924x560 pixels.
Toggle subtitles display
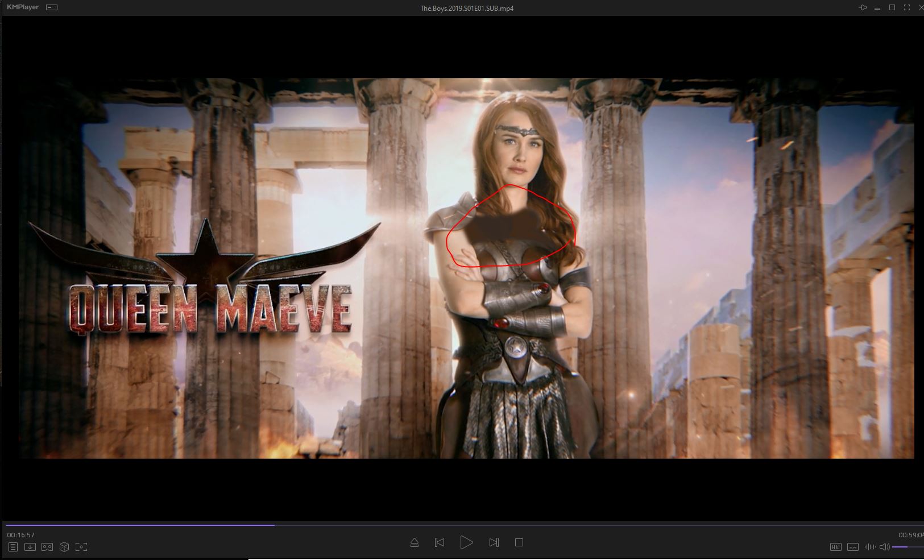point(852,547)
